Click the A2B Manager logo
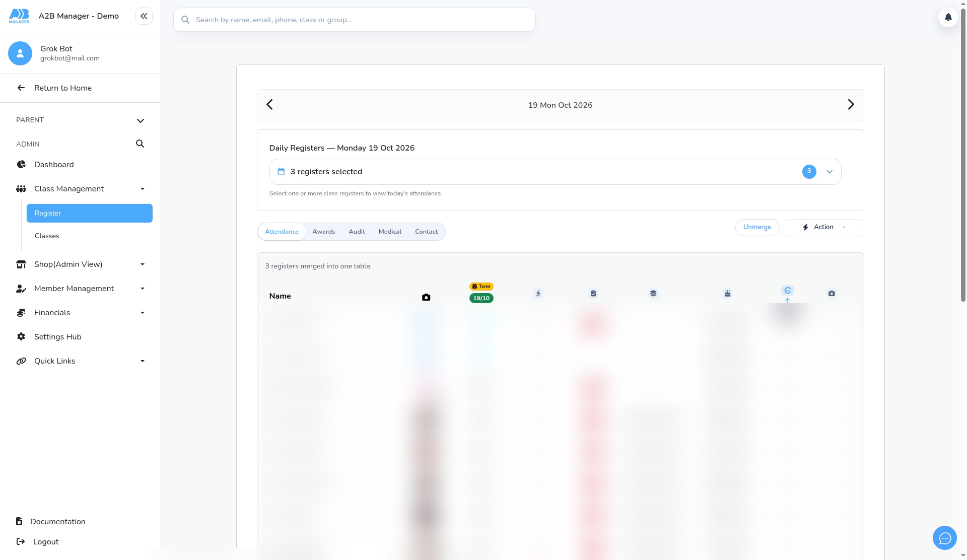This screenshot has height=560, width=967. click(19, 16)
